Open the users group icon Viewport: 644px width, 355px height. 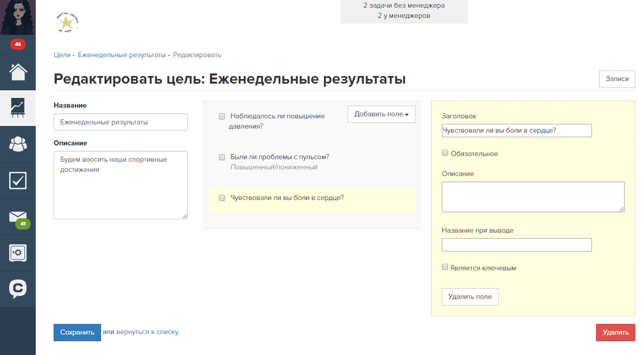point(18,144)
